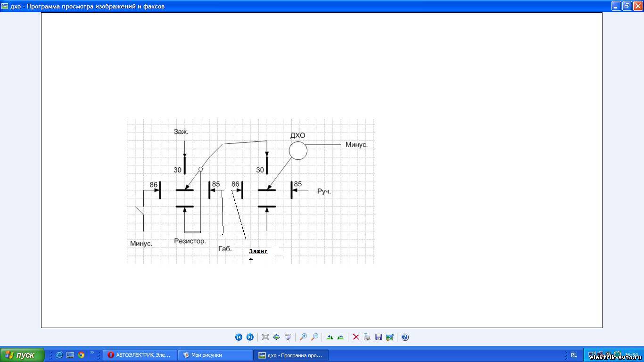Launch Internet Explorer from quick launch
The height and width of the screenshot is (362, 644).
pyautogui.click(x=59, y=355)
